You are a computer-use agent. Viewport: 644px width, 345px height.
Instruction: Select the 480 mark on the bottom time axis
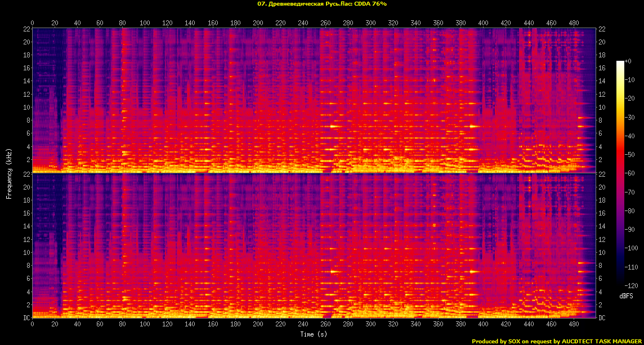(x=574, y=325)
